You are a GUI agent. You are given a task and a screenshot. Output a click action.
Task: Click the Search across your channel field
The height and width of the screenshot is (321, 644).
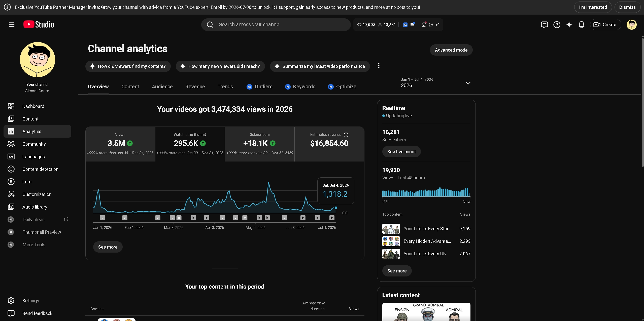click(276, 24)
